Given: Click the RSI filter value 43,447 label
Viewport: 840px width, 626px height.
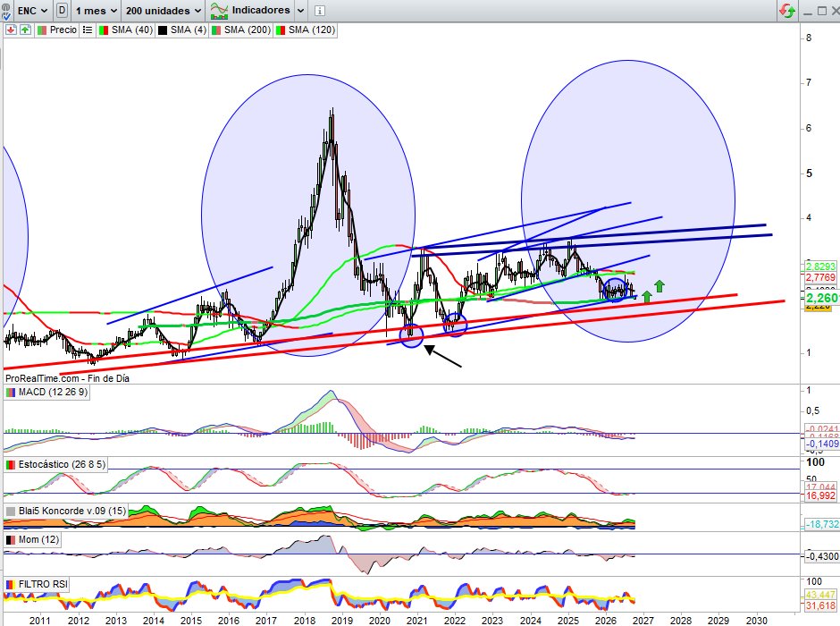Looking at the screenshot, I should click(x=820, y=595).
